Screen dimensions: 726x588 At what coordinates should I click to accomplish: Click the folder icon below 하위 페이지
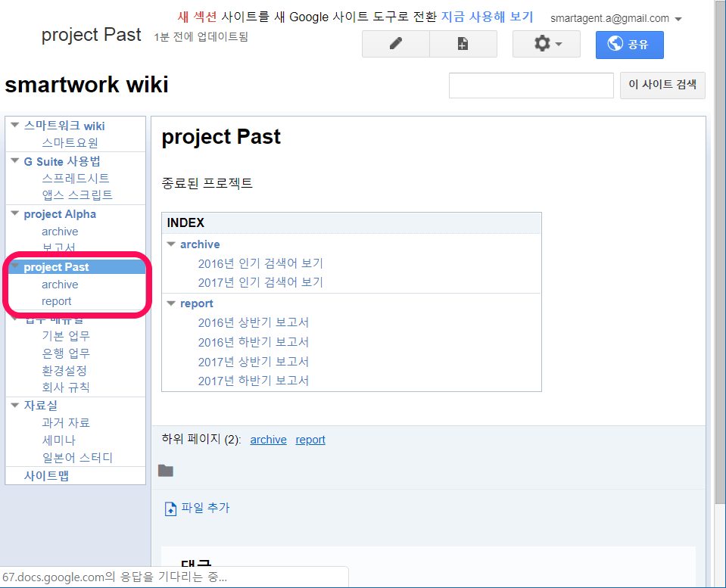pos(165,471)
